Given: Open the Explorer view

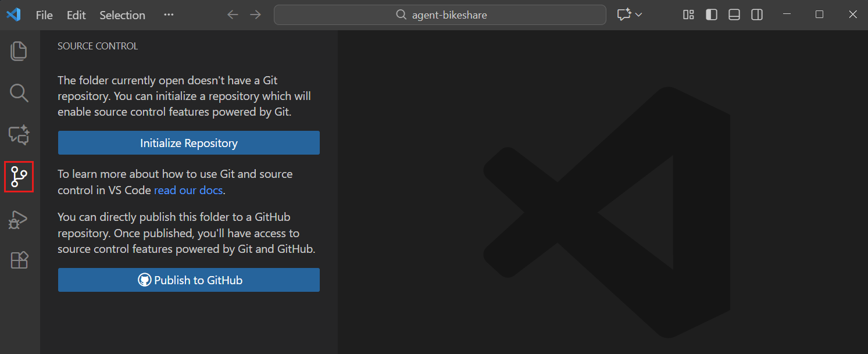Looking at the screenshot, I should tap(19, 51).
